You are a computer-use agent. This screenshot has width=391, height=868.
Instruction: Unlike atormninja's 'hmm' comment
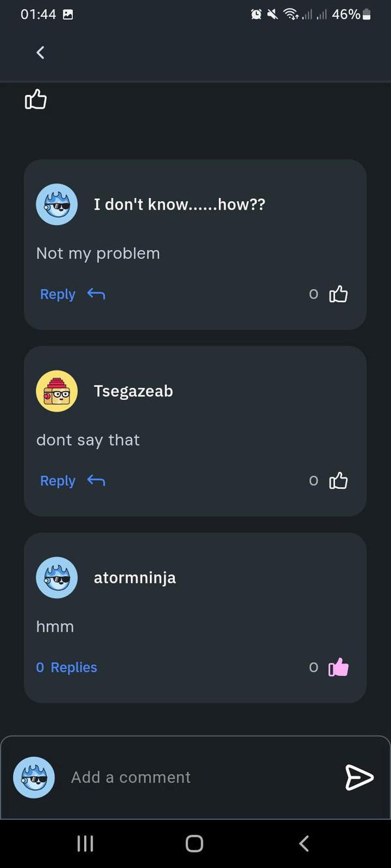(x=339, y=667)
